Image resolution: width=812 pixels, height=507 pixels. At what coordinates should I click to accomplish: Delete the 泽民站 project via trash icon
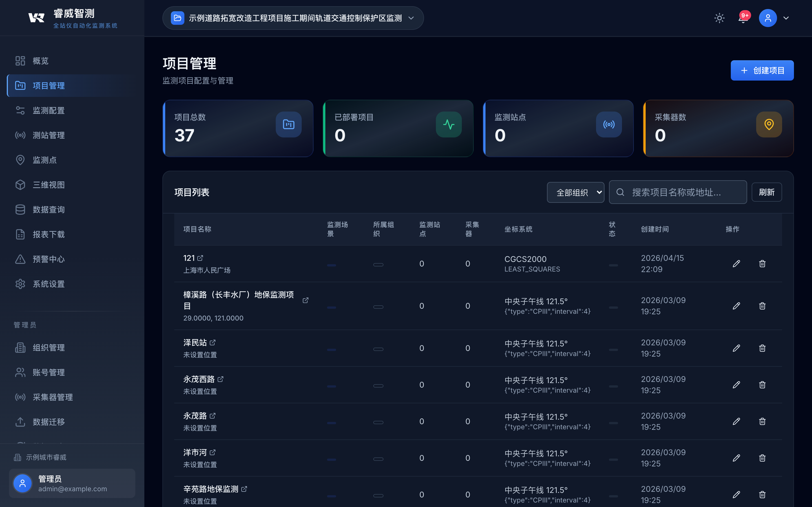pyautogui.click(x=762, y=348)
